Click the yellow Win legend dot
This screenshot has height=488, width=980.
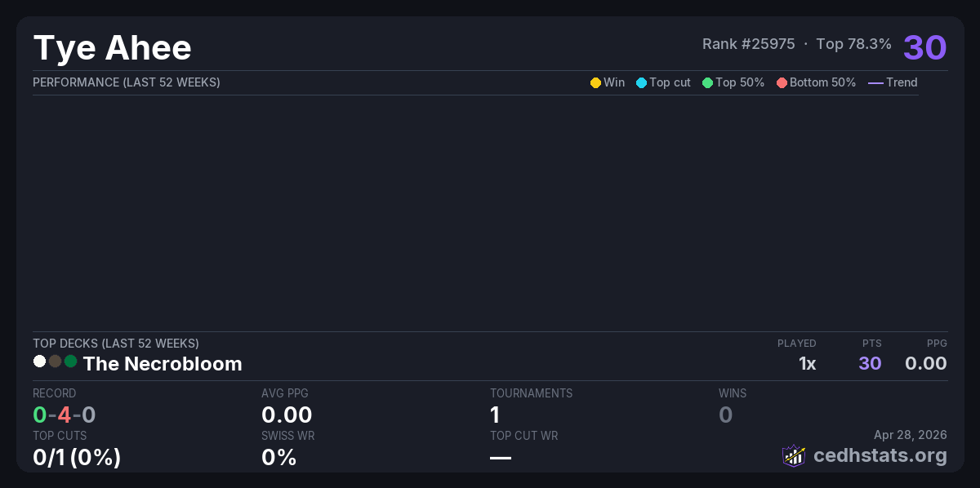595,82
